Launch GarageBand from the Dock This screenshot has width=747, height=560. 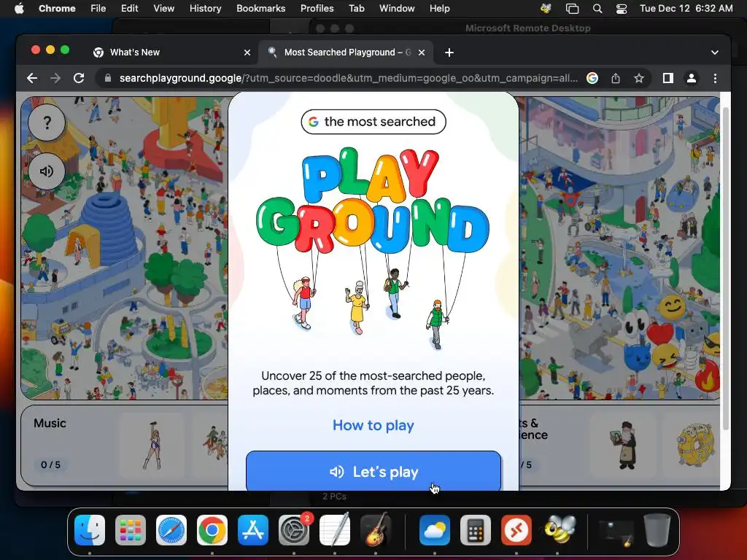(x=376, y=530)
